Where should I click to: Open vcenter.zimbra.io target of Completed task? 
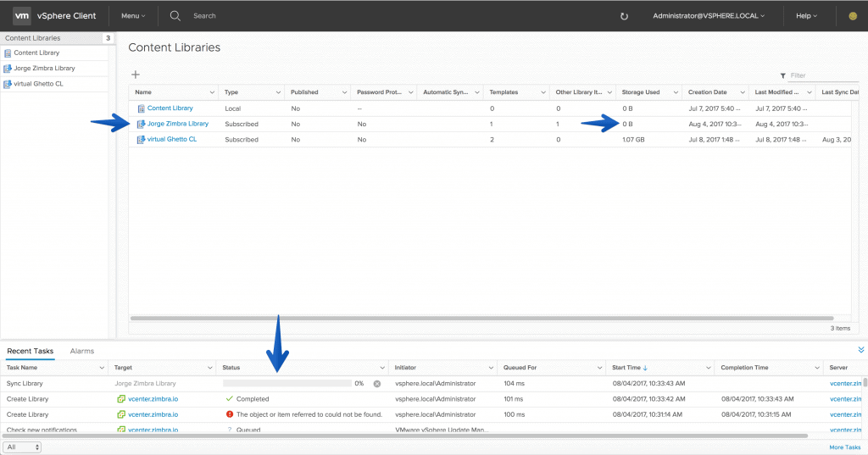click(x=153, y=399)
